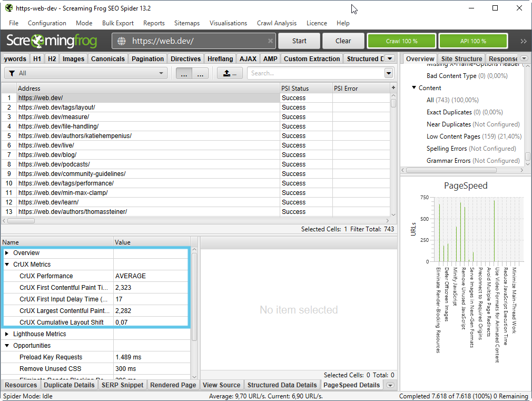Viewport: 532px width, 401px height.
Task: Open the Duplicate Details tab
Action: [69, 385]
